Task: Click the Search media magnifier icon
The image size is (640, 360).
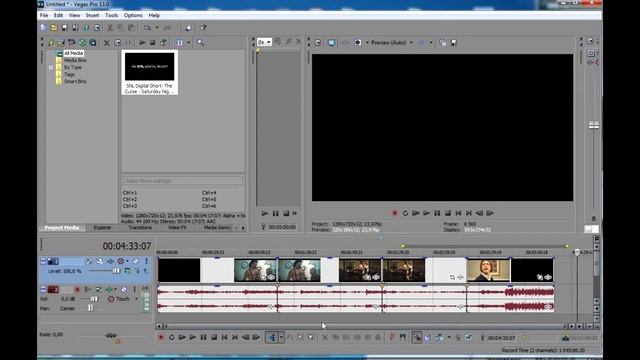Action: click(200, 42)
